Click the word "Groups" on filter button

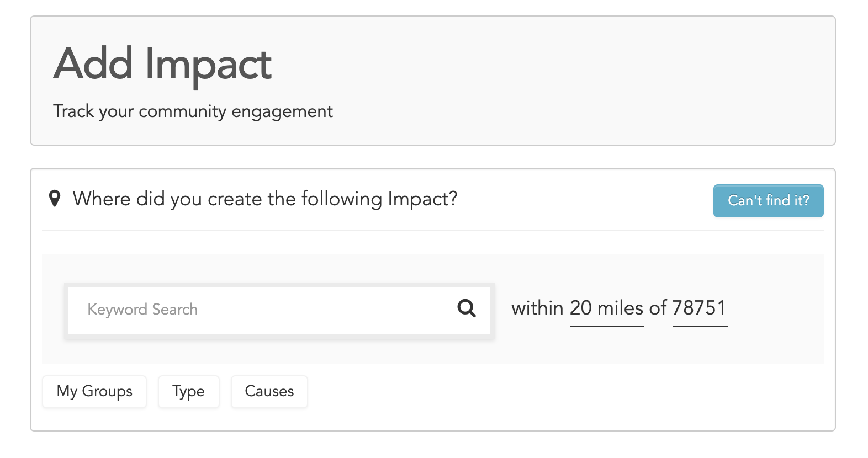tap(107, 391)
